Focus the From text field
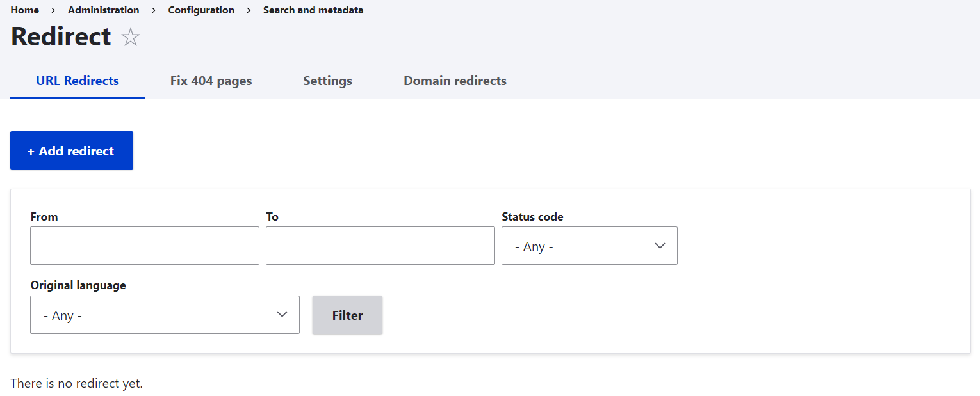The width and height of the screenshot is (980, 396). 144,246
